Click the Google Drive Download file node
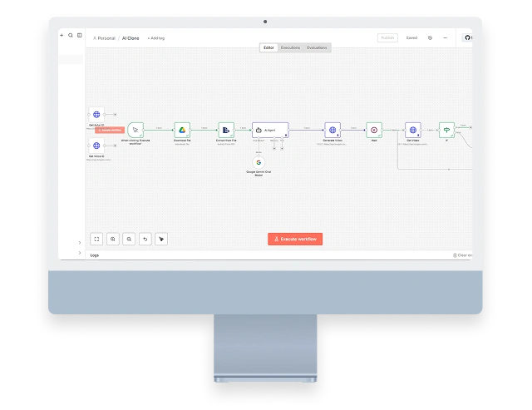 [x=182, y=130]
